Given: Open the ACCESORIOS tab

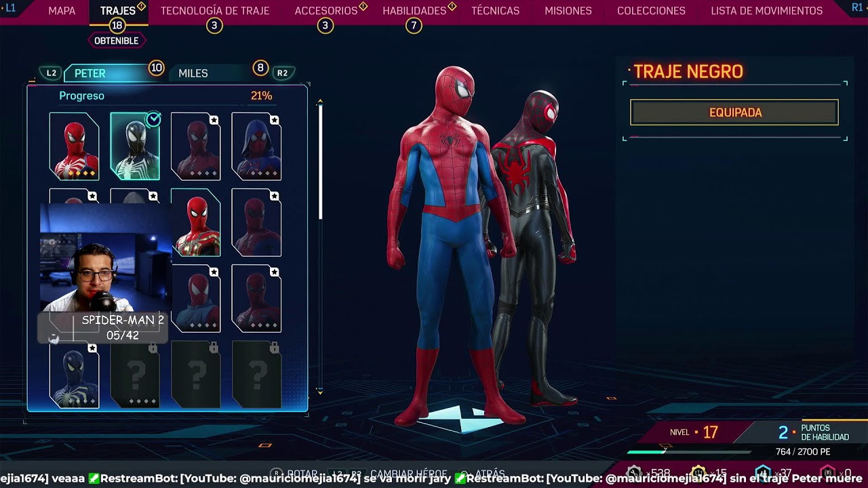Looking at the screenshot, I should [326, 11].
